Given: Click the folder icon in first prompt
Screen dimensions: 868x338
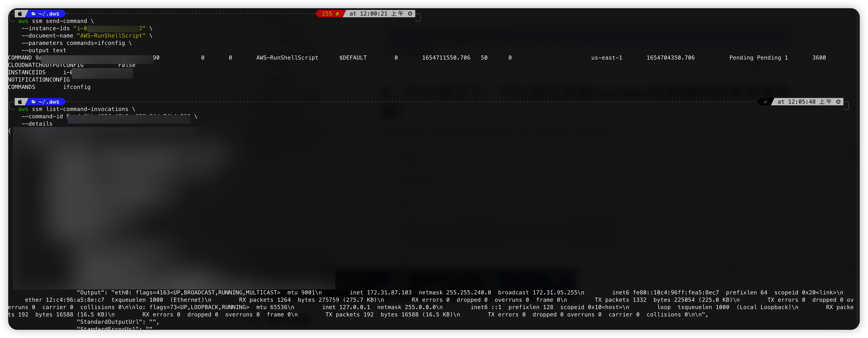Looking at the screenshot, I should coord(33,13).
